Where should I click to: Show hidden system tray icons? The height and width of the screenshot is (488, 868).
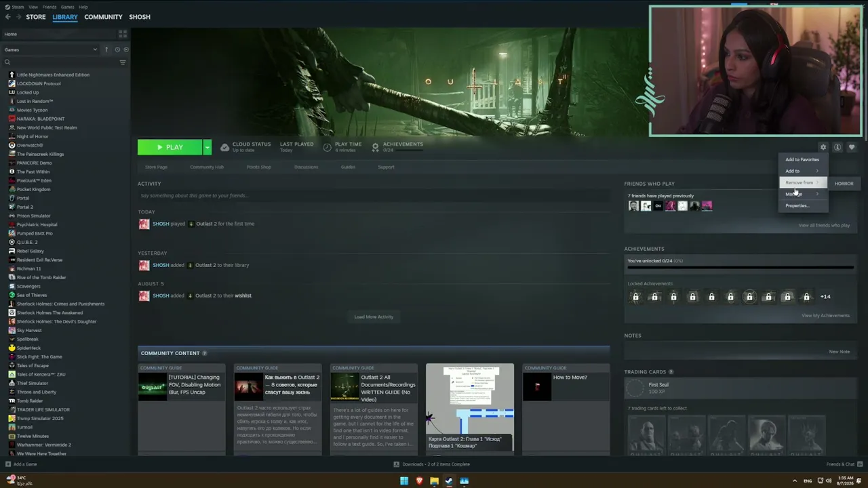coord(795,481)
